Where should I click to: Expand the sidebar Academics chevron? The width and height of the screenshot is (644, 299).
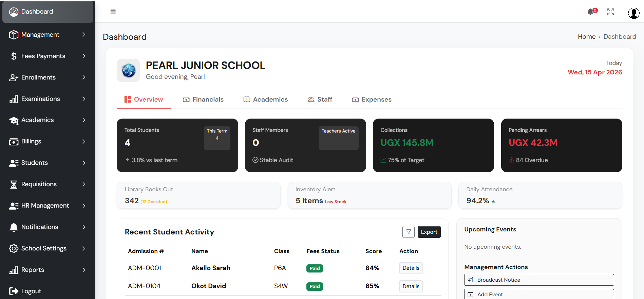click(x=84, y=120)
